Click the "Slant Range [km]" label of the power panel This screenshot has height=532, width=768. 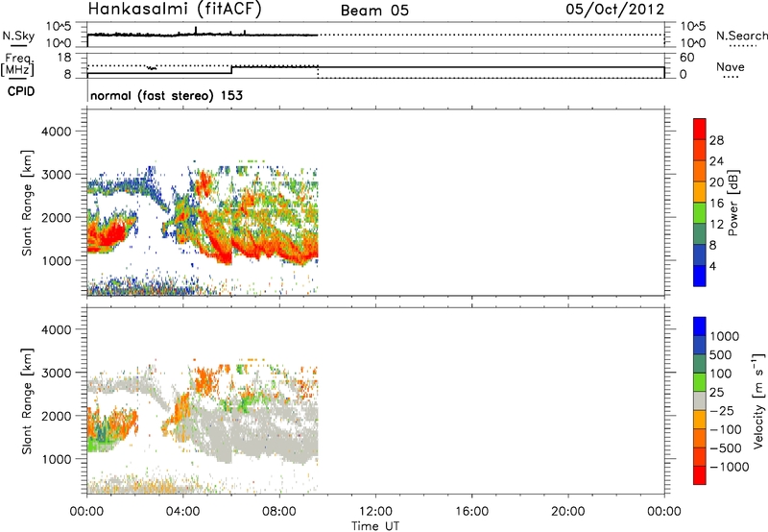[27, 203]
